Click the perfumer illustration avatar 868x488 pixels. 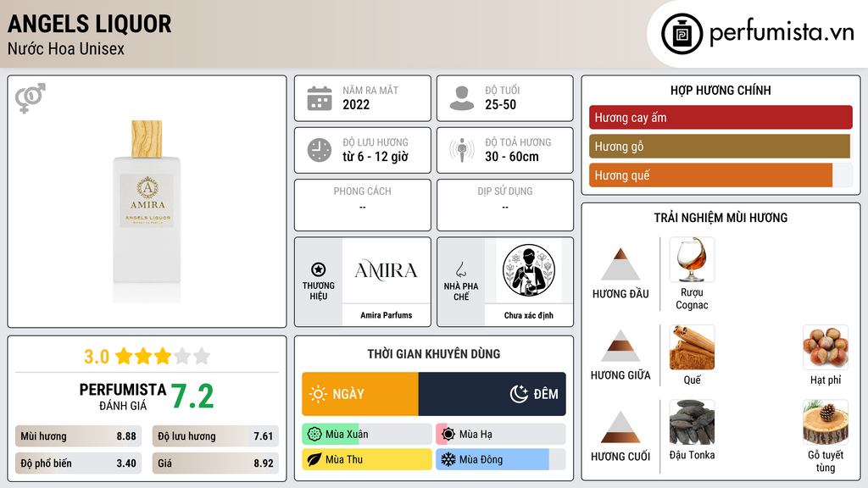[529, 270]
